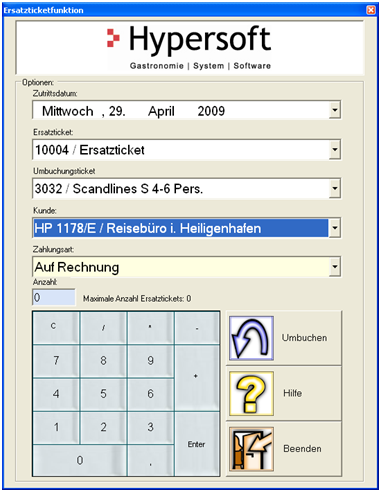The height and width of the screenshot is (490, 379).
Task: Expand the Zahlungsart dropdown arrow
Action: [x=335, y=267]
